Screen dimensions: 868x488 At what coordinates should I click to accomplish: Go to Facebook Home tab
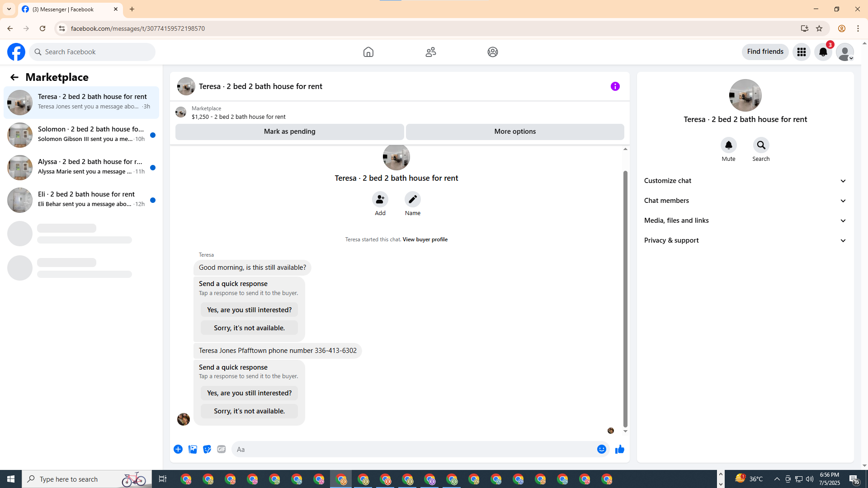coord(368,52)
